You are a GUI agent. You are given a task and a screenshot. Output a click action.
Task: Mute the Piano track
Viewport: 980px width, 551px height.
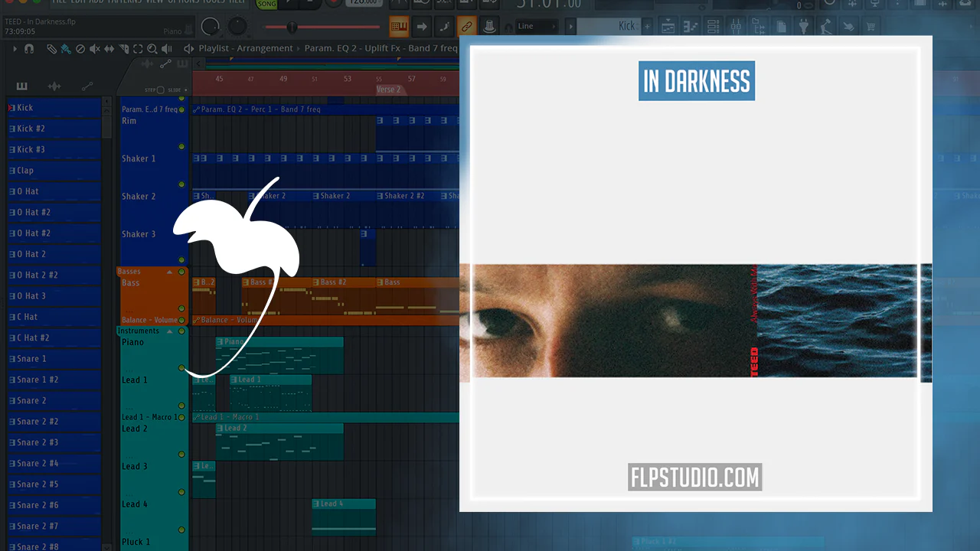(x=181, y=368)
